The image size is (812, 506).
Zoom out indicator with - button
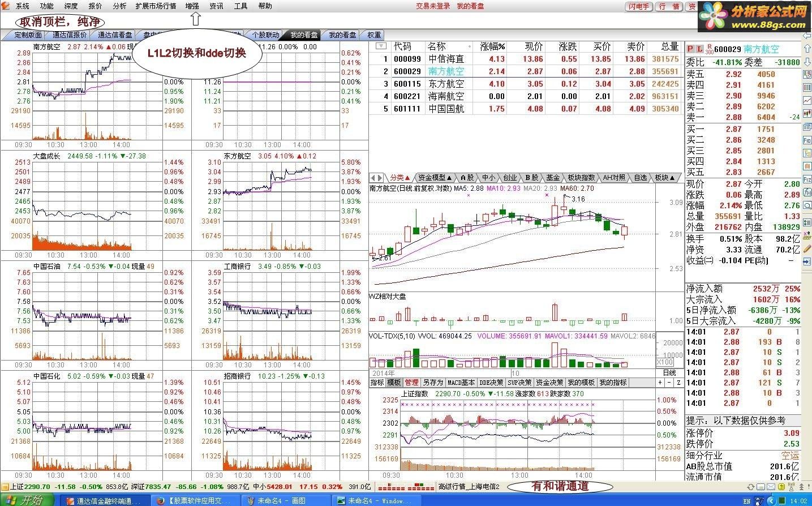669,383
